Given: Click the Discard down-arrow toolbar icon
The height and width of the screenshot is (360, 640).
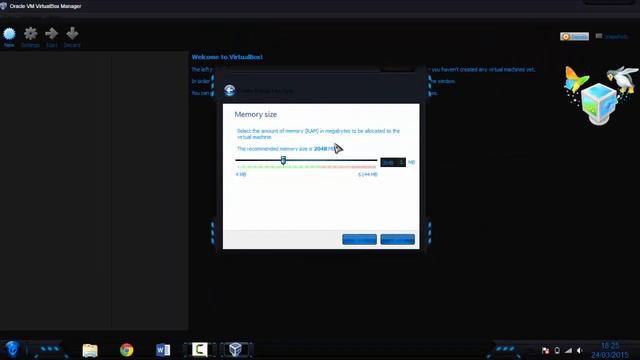Looking at the screenshot, I should coord(72,37).
